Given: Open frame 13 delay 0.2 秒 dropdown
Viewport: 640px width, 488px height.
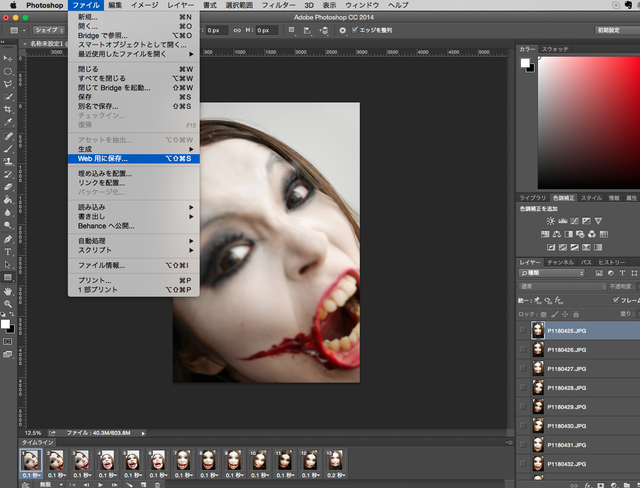Looking at the screenshot, I should click(336, 475).
